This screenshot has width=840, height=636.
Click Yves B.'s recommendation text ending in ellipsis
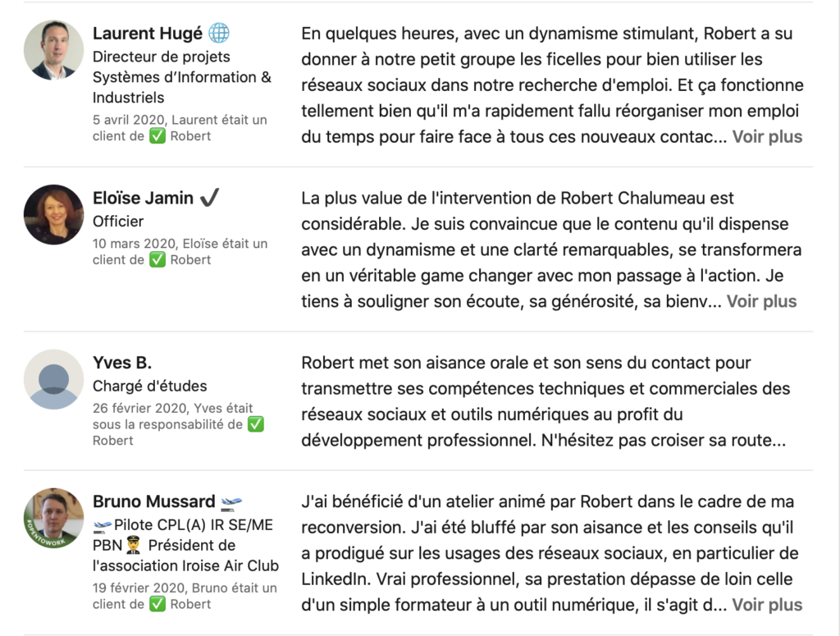(x=543, y=401)
